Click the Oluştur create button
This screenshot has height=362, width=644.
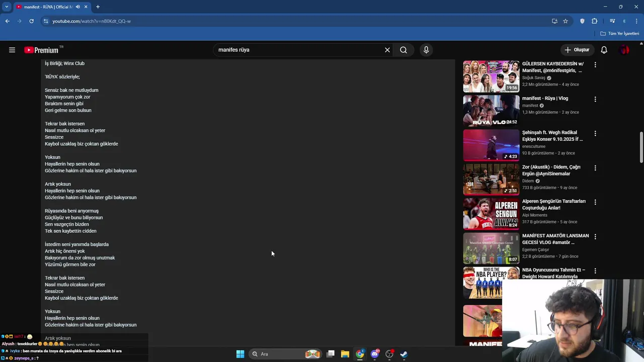[x=577, y=50]
